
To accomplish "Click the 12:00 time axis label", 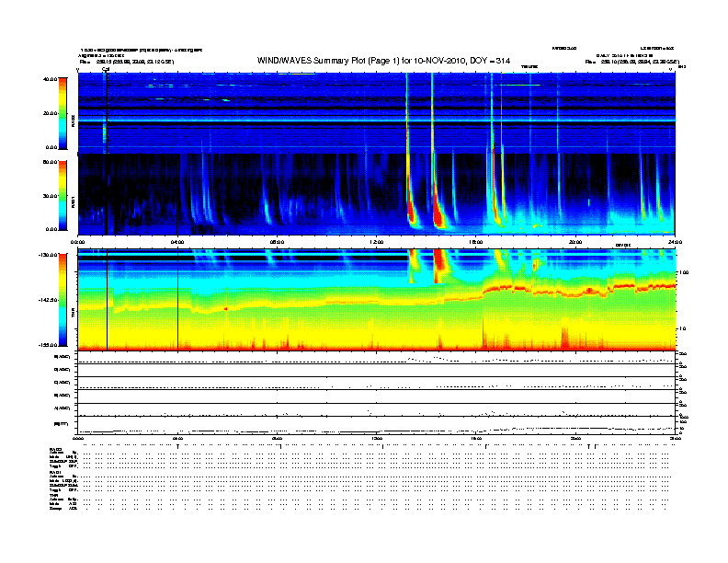I will pyautogui.click(x=376, y=242).
